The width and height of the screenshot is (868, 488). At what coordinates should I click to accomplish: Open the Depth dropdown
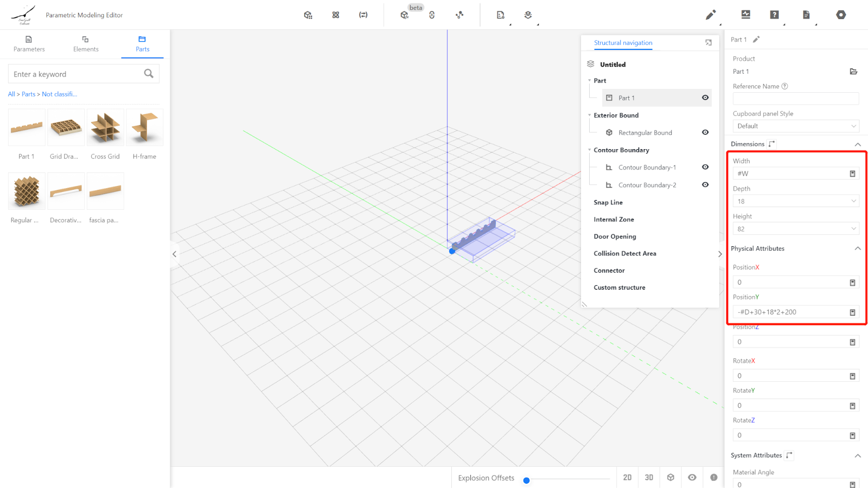pos(795,201)
